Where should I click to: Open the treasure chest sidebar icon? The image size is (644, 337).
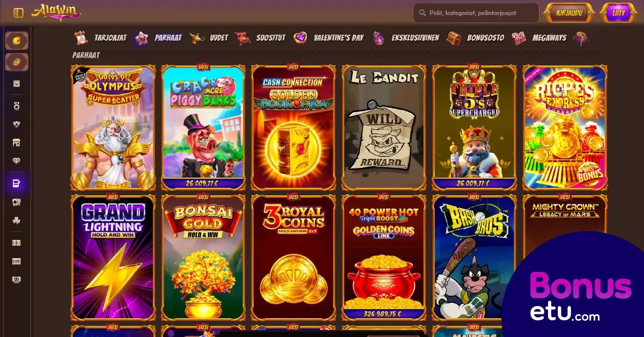coord(17,83)
